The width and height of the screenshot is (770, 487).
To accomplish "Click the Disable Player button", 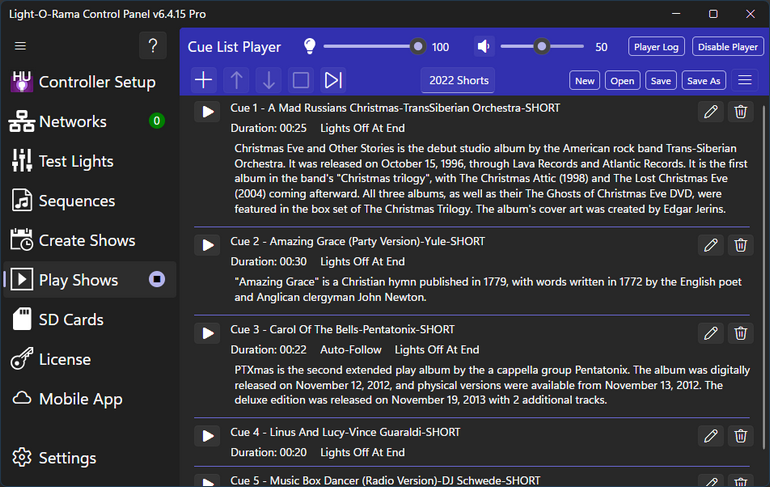I will pos(728,47).
